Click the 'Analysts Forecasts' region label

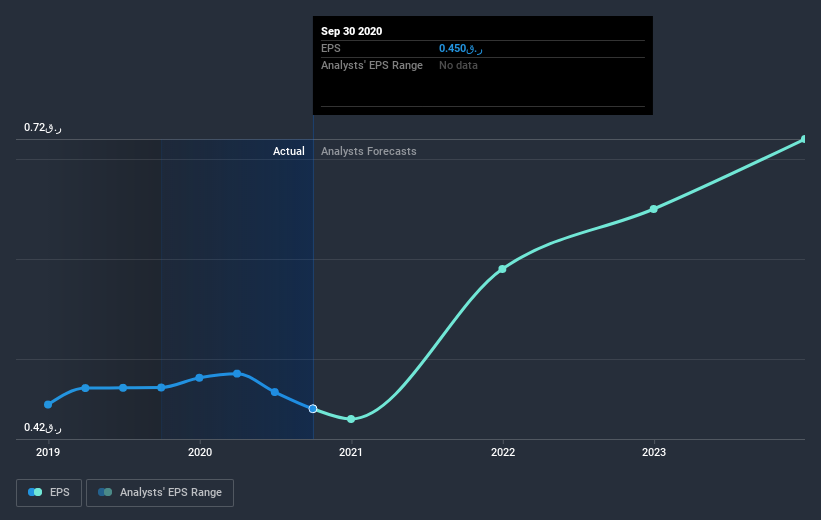click(x=369, y=151)
